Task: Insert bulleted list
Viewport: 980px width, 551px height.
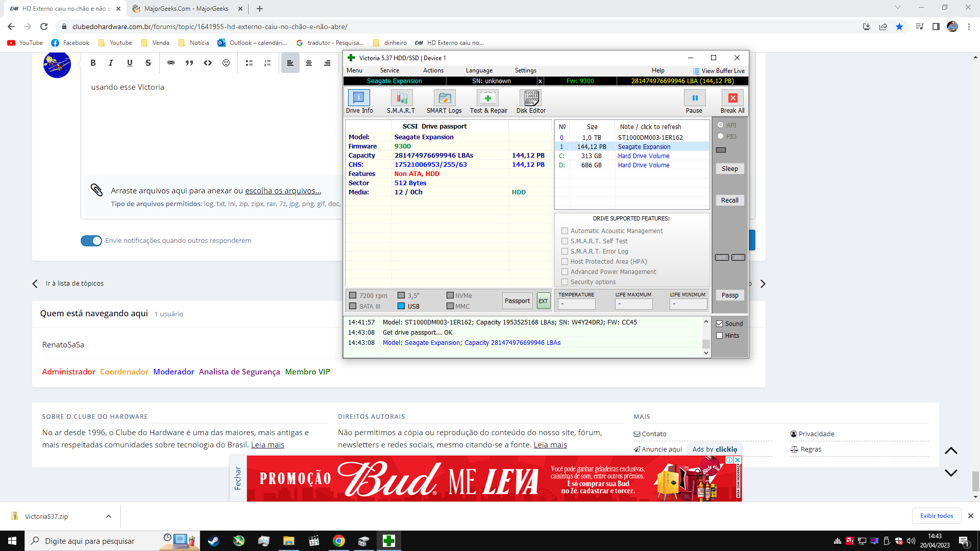Action: (249, 63)
